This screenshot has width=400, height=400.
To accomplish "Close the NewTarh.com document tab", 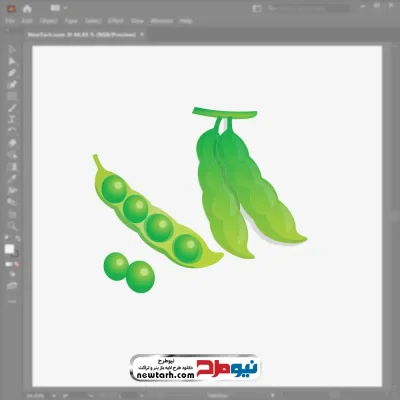I will [142, 34].
